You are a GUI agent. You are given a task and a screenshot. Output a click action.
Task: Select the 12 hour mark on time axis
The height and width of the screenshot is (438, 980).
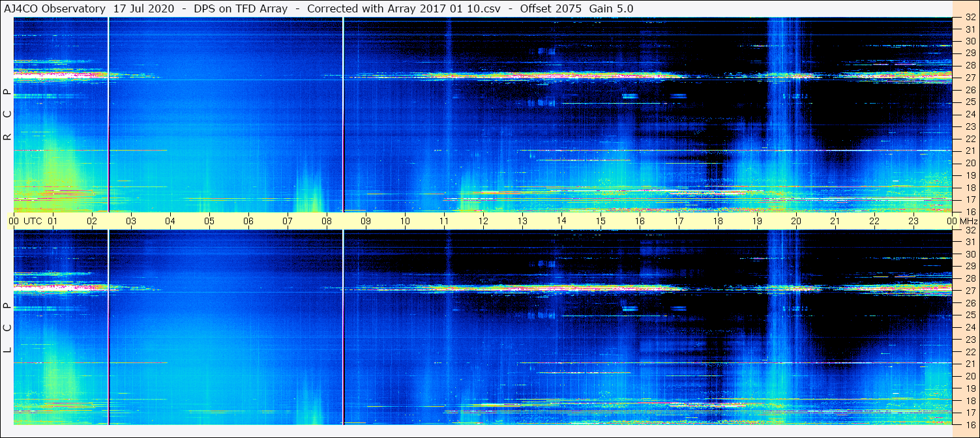click(x=483, y=221)
